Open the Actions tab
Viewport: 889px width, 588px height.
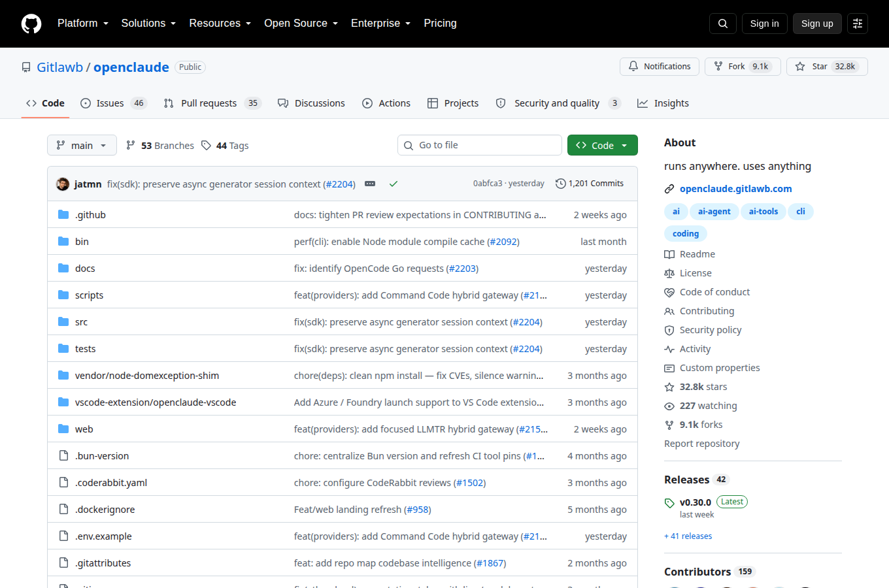coord(386,103)
